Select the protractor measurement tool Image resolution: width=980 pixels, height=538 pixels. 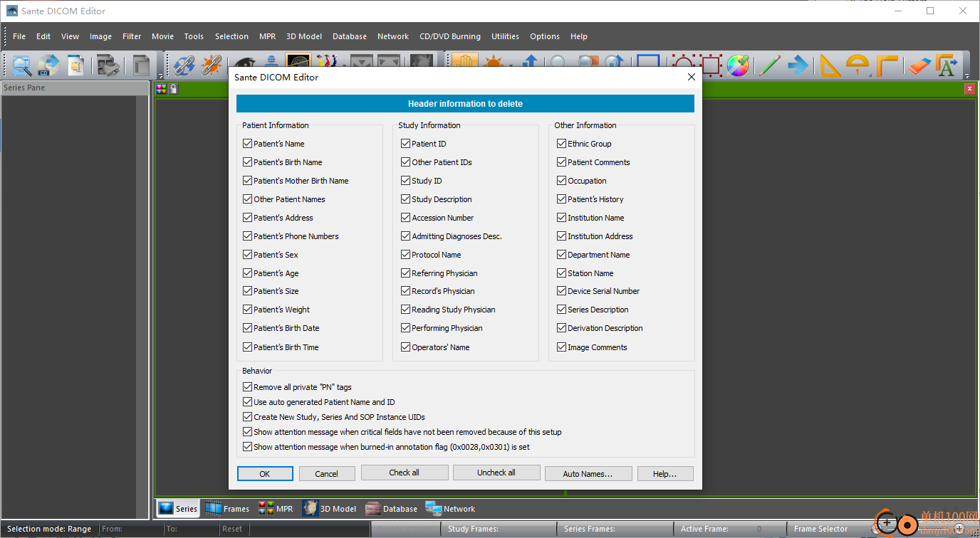pyautogui.click(x=857, y=65)
